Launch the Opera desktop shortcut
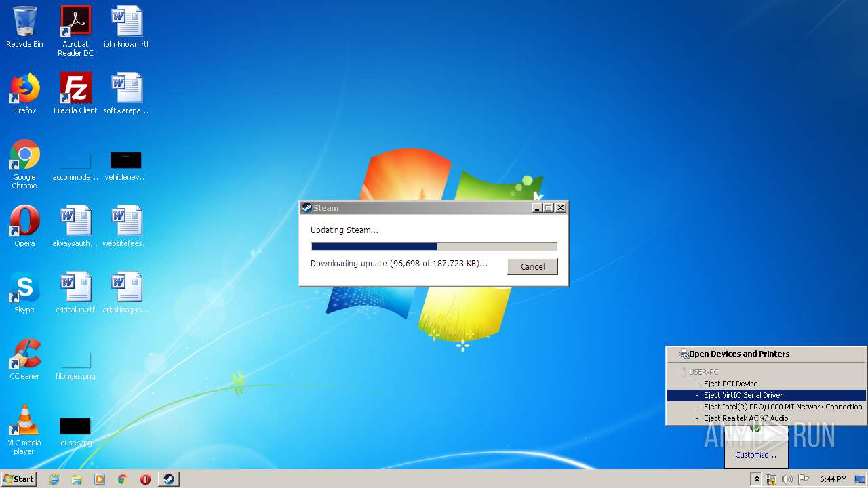Viewport: 868px width, 488px height. point(24,226)
